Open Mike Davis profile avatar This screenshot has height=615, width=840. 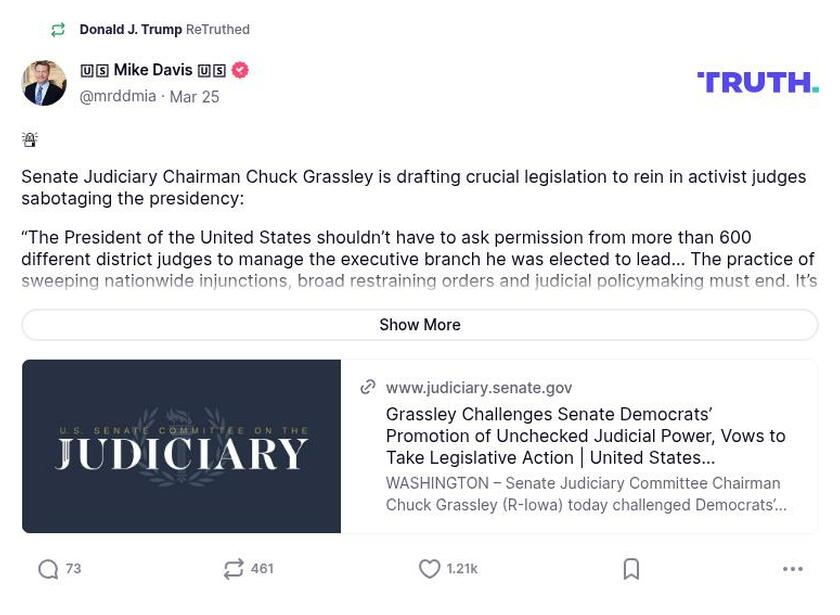coord(44,83)
